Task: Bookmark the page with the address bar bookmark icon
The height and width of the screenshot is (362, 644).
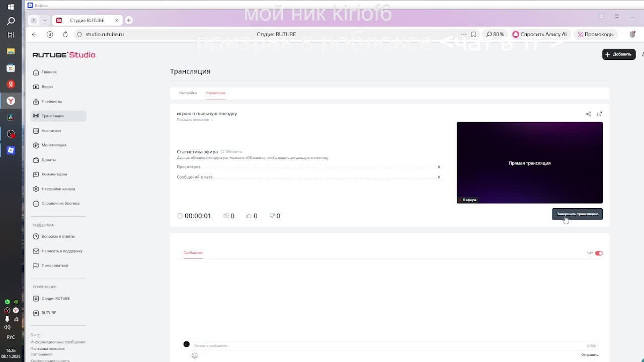Action: tap(473, 34)
